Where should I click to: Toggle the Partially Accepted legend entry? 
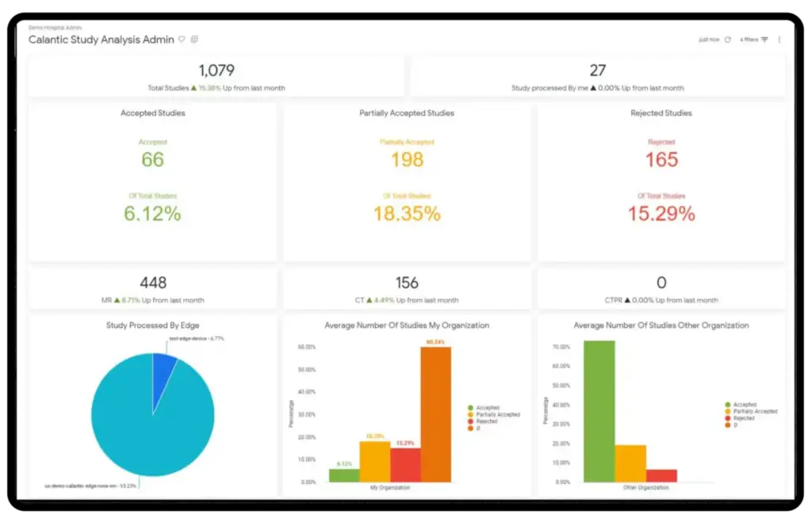click(x=500, y=414)
